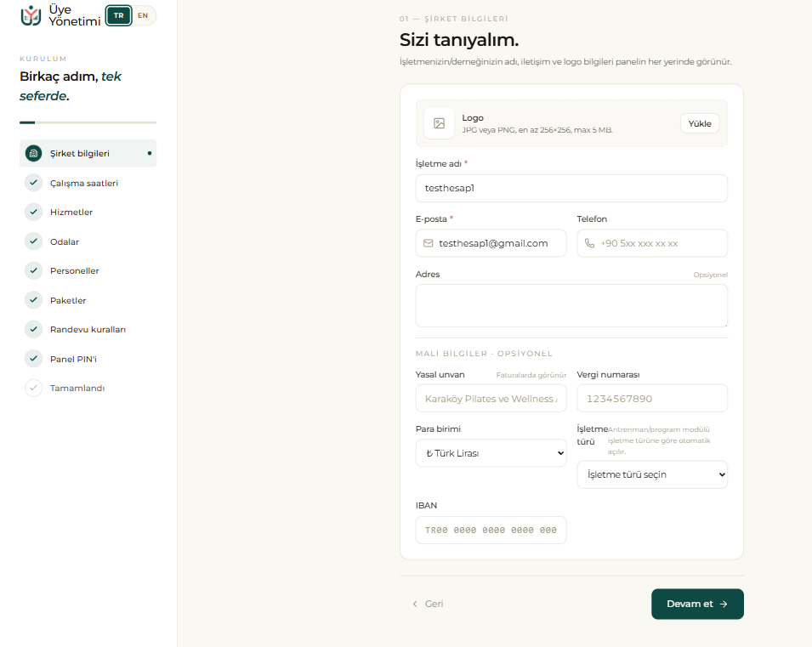Click checkmark icon beside Randevu kuralları
The image size is (812, 647).
pos(34,329)
